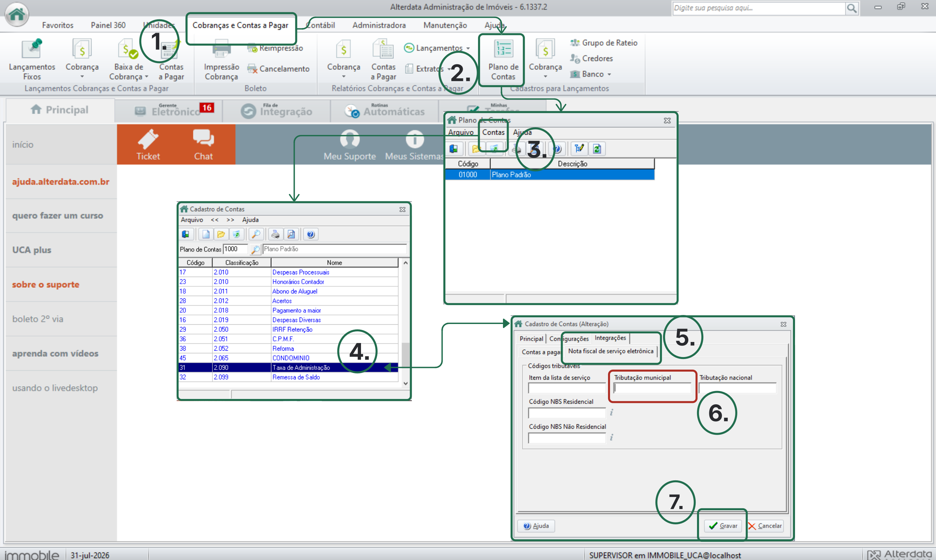Viewport: 936px width, 560px height.
Task: Open Arquivo menu in Cadastro de Contas window
Action: coord(192,220)
